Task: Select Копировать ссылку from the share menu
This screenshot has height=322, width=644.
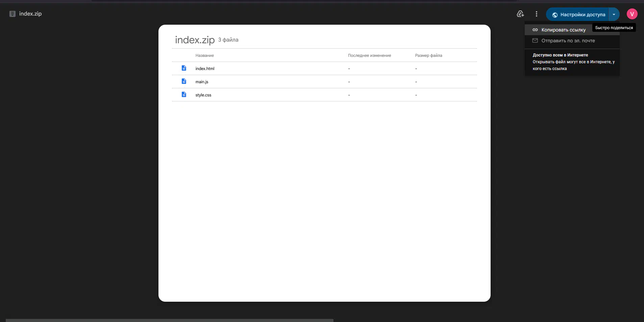Action: coord(563,30)
